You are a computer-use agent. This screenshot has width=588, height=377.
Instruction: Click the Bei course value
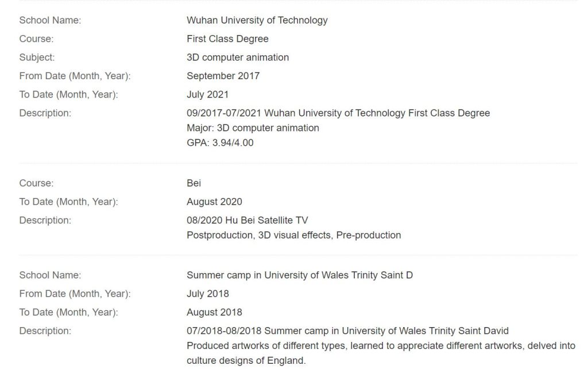[x=194, y=183]
